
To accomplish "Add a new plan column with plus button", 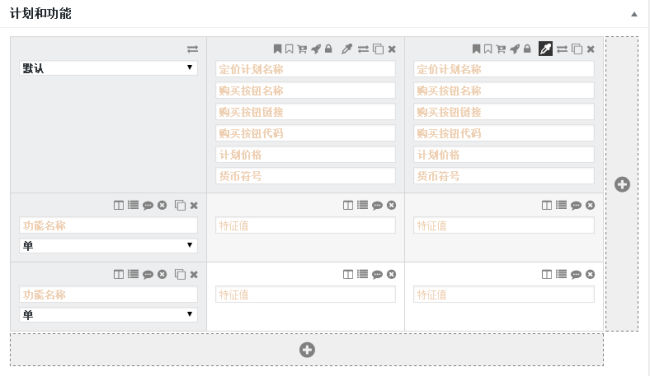I will (622, 184).
